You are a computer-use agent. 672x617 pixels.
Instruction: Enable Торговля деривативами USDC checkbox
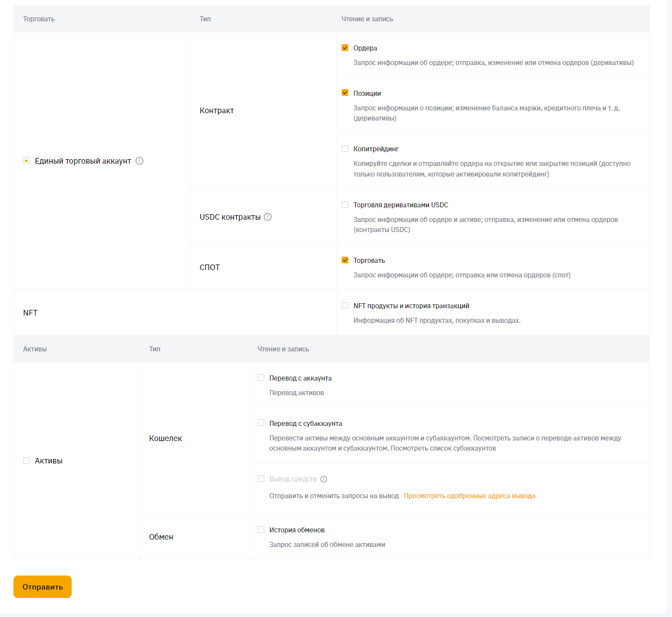point(345,205)
